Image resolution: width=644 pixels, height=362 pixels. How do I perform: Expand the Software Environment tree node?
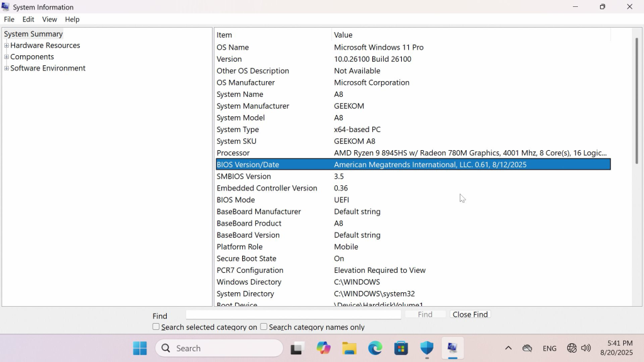pos(6,69)
